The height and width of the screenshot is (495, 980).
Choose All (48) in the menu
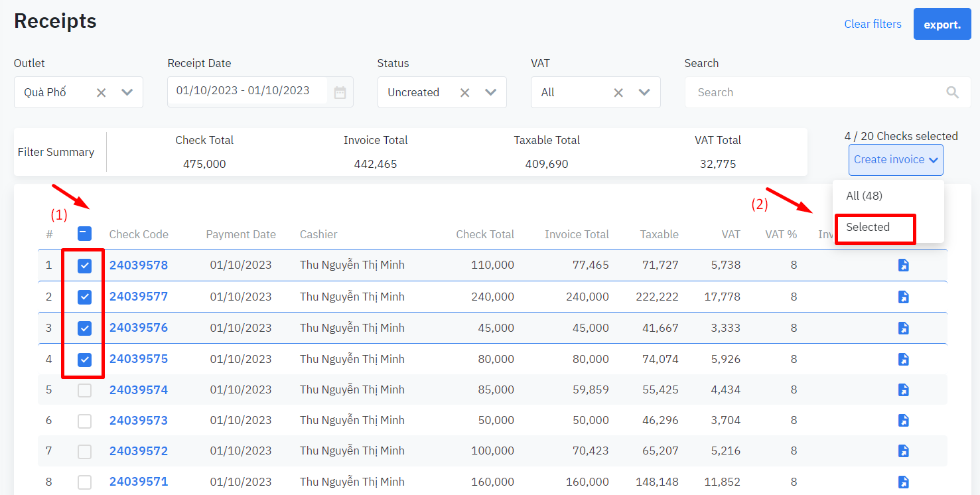click(864, 196)
